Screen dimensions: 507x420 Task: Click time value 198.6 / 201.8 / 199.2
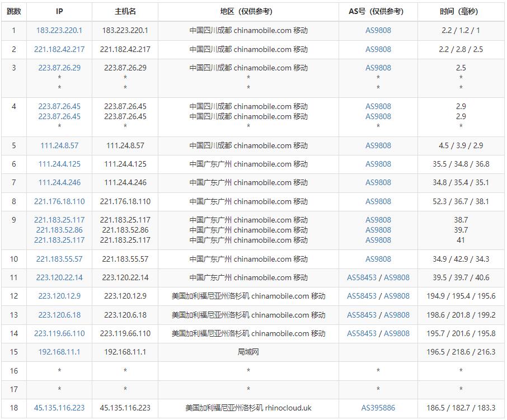(461, 315)
